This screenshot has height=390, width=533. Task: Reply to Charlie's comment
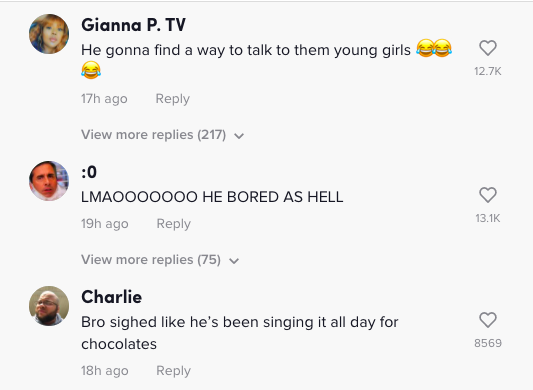pyautogui.click(x=173, y=371)
